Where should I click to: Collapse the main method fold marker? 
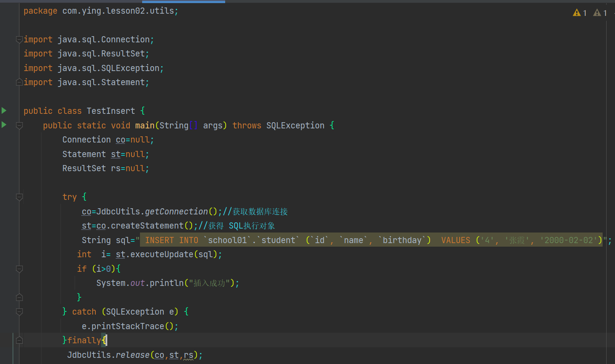[19, 125]
